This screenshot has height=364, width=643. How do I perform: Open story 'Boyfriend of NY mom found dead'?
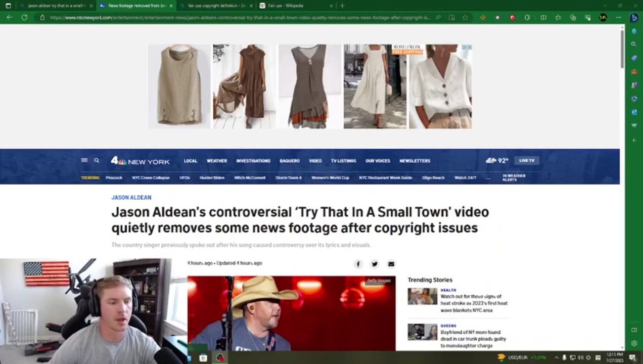pos(473,339)
